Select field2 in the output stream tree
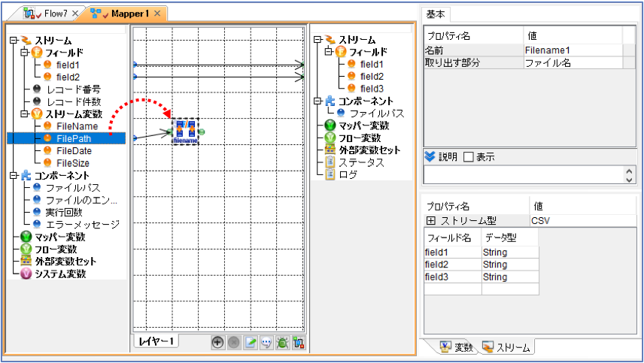This screenshot has height=363, width=644. click(372, 77)
